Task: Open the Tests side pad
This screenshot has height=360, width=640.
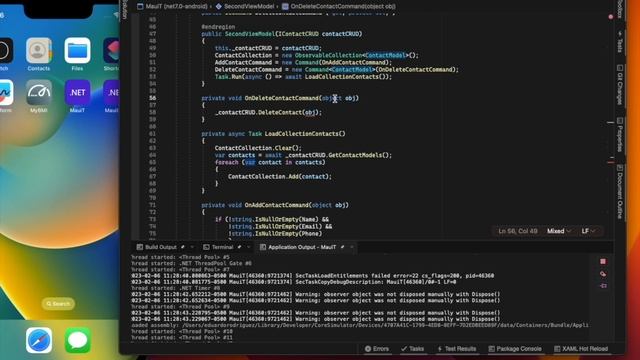Action: point(620,41)
